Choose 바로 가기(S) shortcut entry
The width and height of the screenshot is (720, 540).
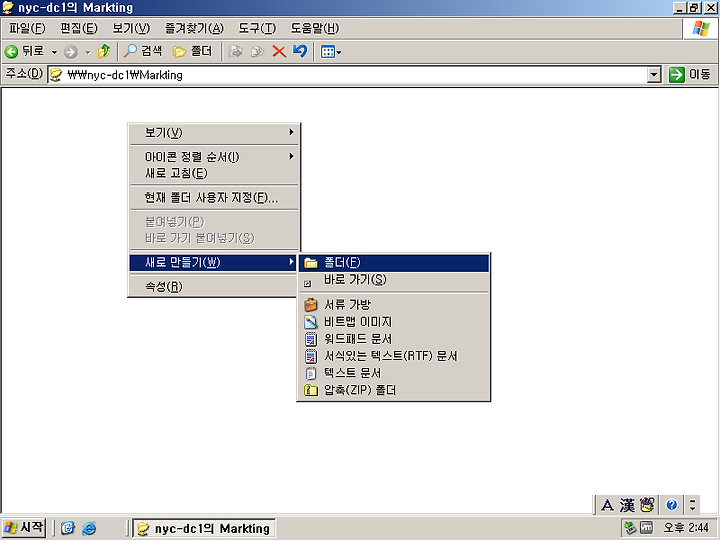(x=394, y=280)
